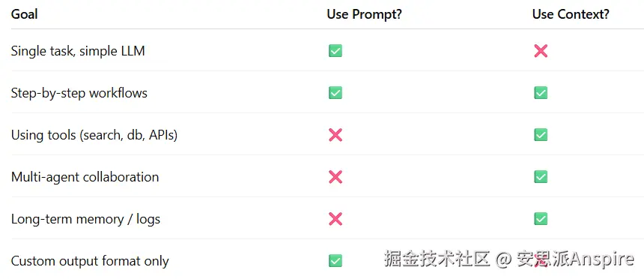Click the Multi-agent collaboration label
The height and width of the screenshot is (279, 644).
[x=85, y=177]
